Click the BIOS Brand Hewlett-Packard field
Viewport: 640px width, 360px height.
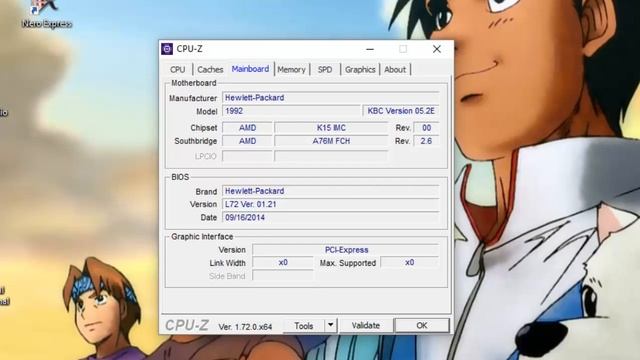point(331,191)
